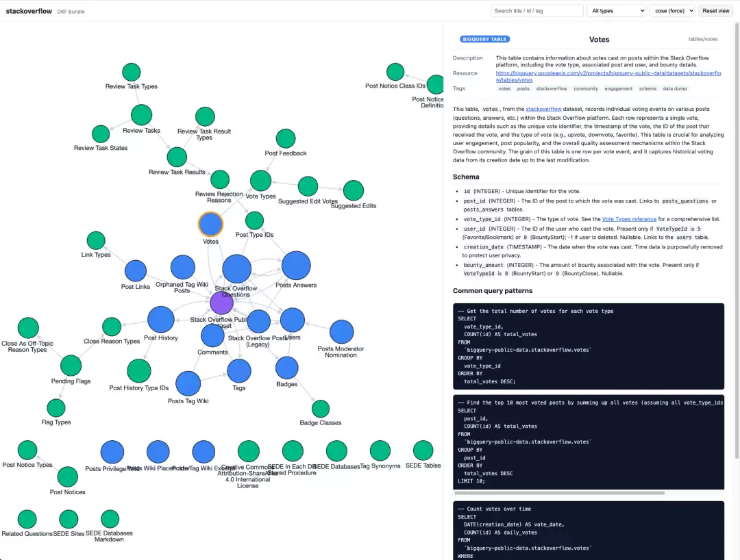The width and height of the screenshot is (740, 560).
Task: Select the purple Stack Overflow Public Dataset node
Action: point(221,303)
